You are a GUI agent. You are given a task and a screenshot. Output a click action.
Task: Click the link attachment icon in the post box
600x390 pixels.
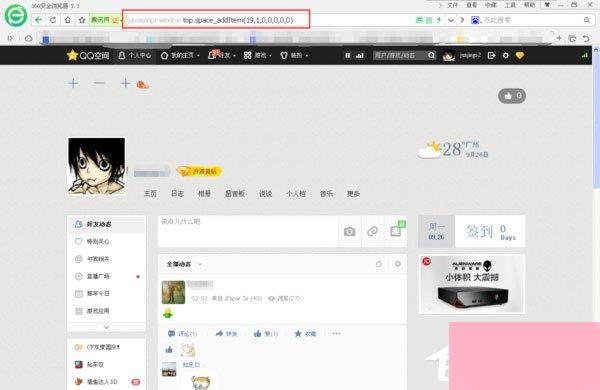(372, 231)
